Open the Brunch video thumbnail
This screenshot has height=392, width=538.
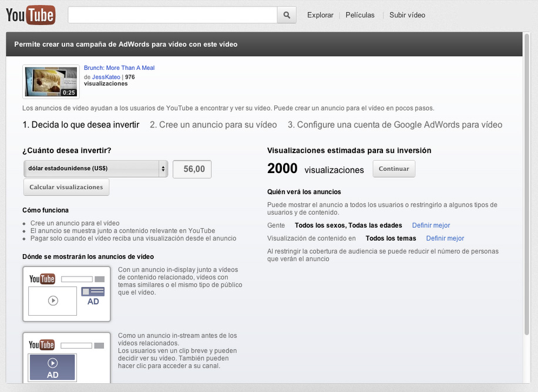coord(51,82)
